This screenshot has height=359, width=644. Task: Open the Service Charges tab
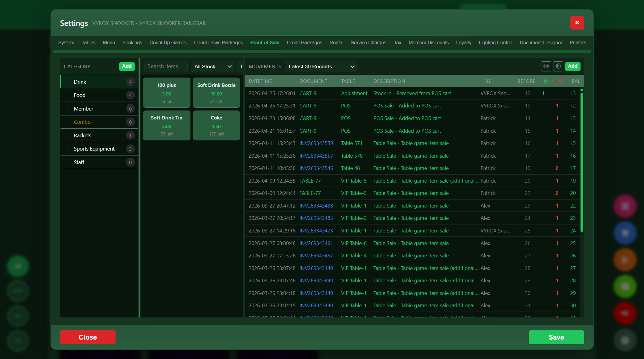click(369, 42)
